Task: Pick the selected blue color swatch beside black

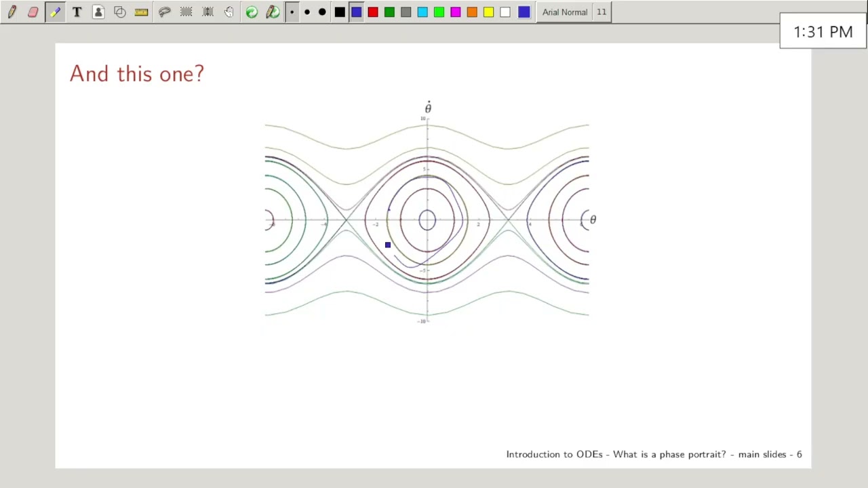Action: pos(357,12)
